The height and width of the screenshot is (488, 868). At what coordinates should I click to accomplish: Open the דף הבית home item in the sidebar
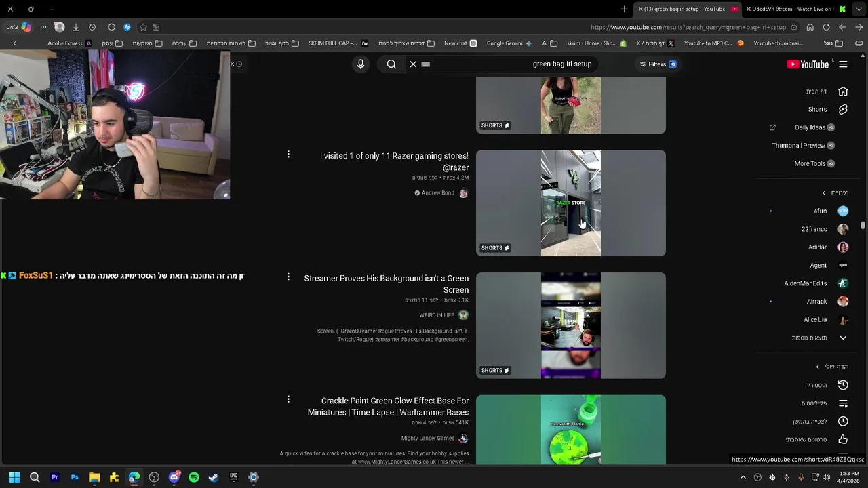pos(827,91)
